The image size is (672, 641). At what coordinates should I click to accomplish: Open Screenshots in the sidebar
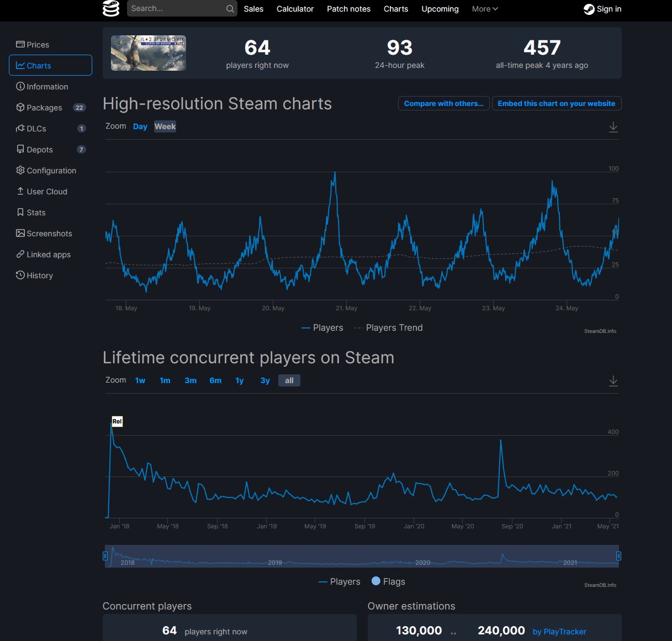pos(49,234)
